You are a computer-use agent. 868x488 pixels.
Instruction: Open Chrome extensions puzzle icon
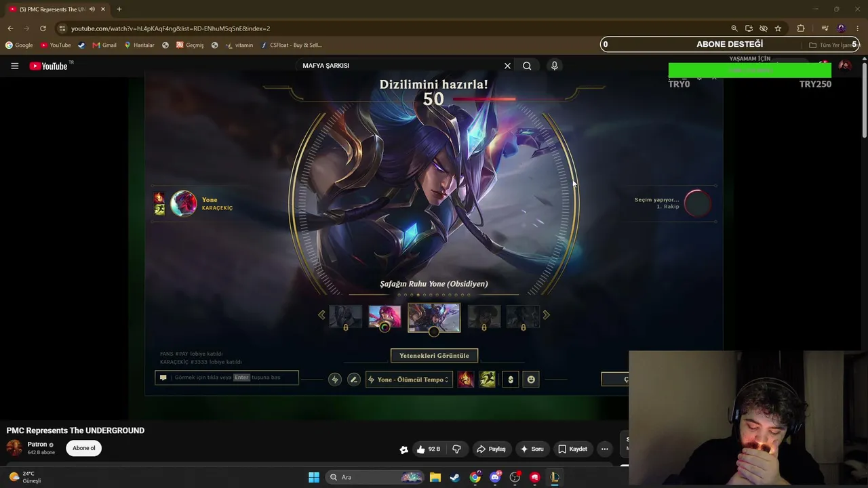pos(801,28)
